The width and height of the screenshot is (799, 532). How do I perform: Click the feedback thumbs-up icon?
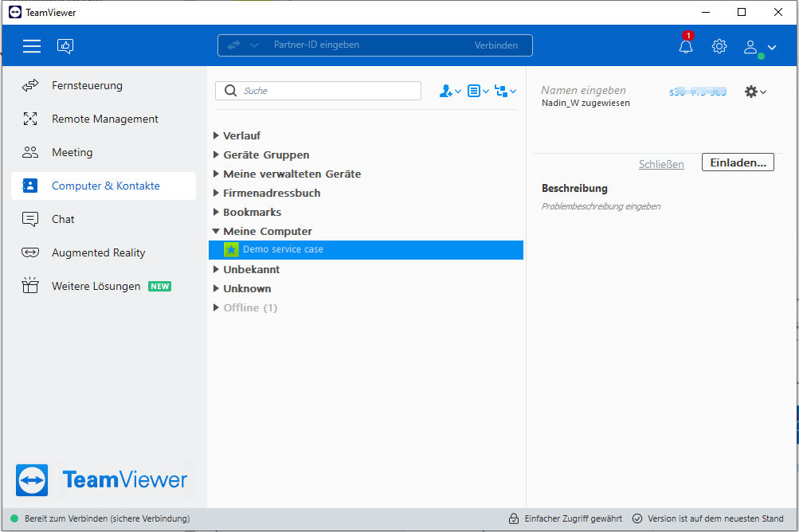point(65,46)
